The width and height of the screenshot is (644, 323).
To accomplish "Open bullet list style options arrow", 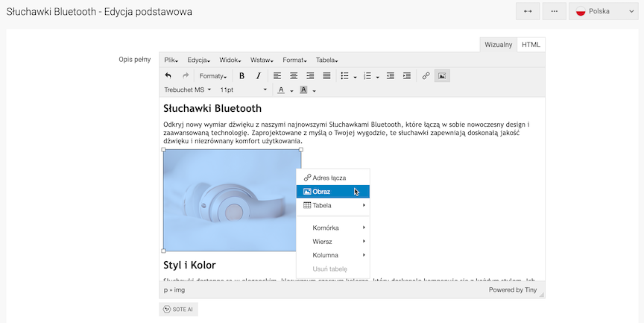I will (x=356, y=76).
